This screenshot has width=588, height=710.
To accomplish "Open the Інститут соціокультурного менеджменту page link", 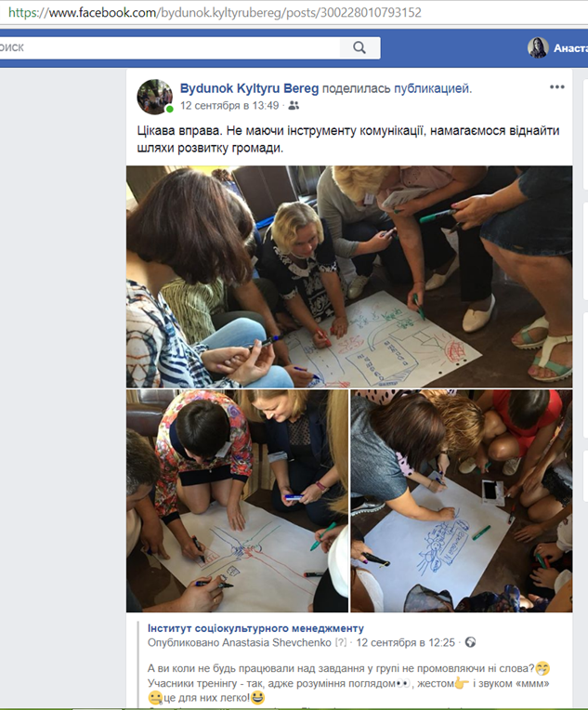I will pyautogui.click(x=255, y=628).
